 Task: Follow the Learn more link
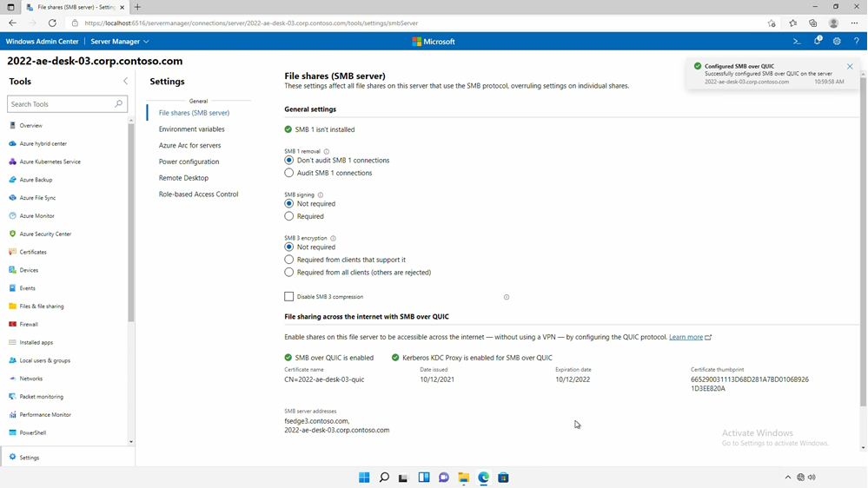(x=686, y=337)
